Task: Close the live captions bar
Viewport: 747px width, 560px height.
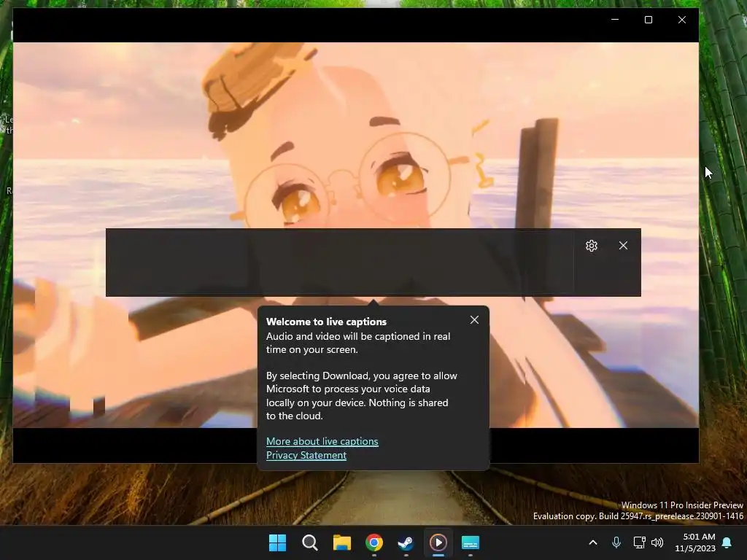Action: (623, 246)
